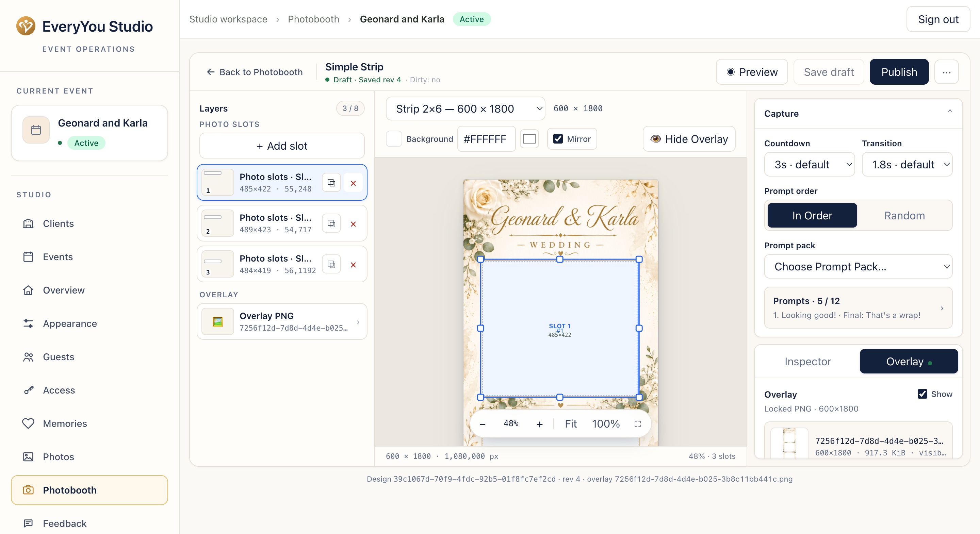Click the Photobooth camera icon
The width and height of the screenshot is (980, 534).
[28, 490]
